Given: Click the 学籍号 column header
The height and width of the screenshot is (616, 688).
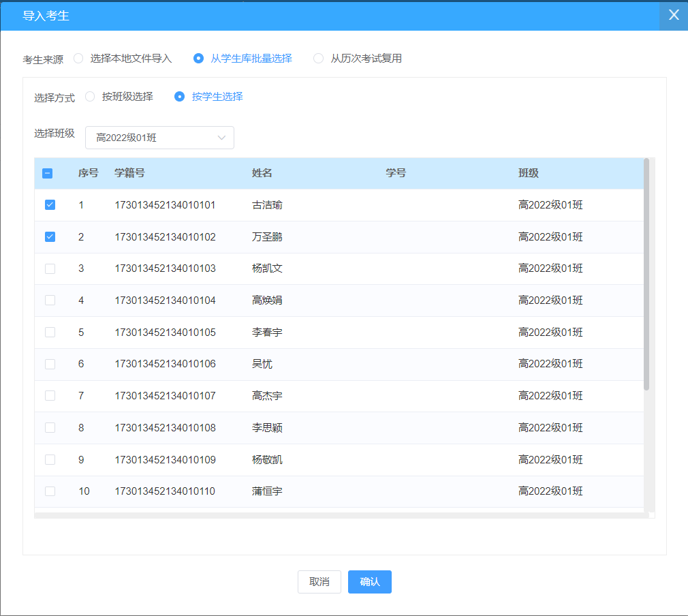Looking at the screenshot, I should coord(129,173).
